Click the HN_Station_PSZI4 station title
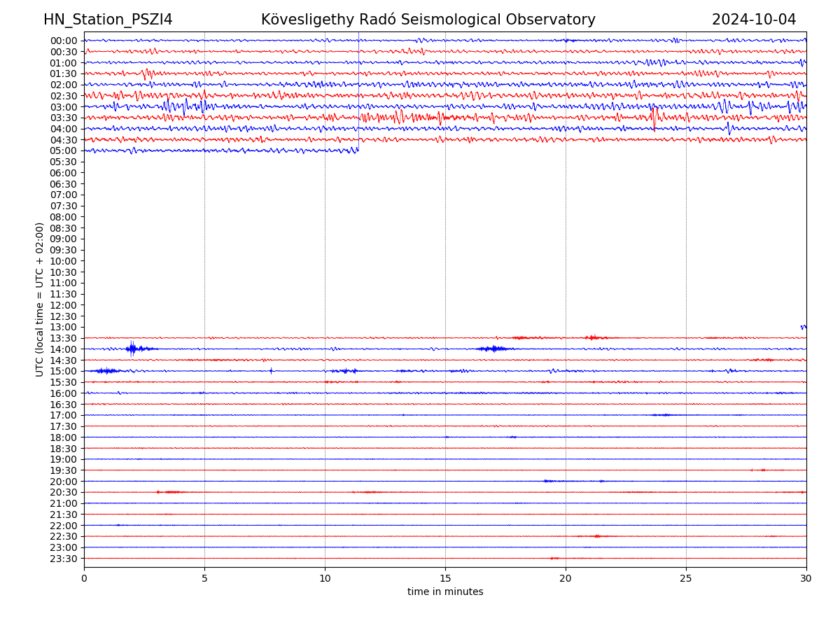 click(x=108, y=20)
